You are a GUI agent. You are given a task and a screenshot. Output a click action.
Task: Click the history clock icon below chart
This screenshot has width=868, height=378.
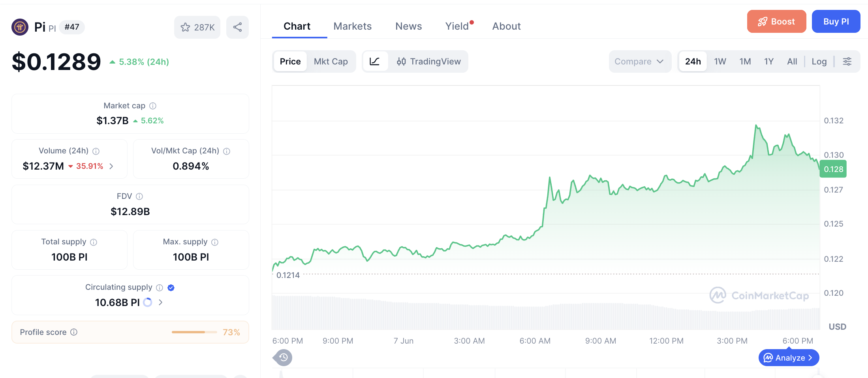pyautogui.click(x=284, y=357)
